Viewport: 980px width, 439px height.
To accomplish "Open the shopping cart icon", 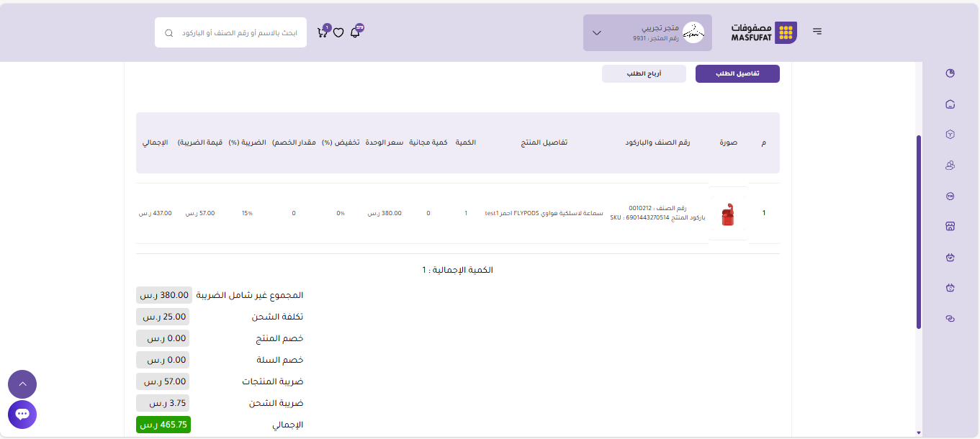I will [x=322, y=32].
